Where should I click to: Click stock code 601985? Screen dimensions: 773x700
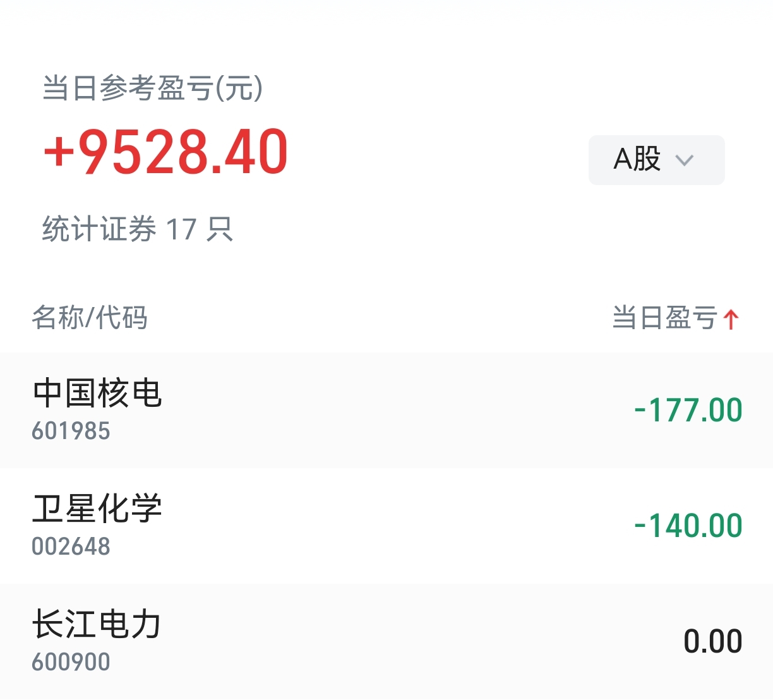pos(71,431)
